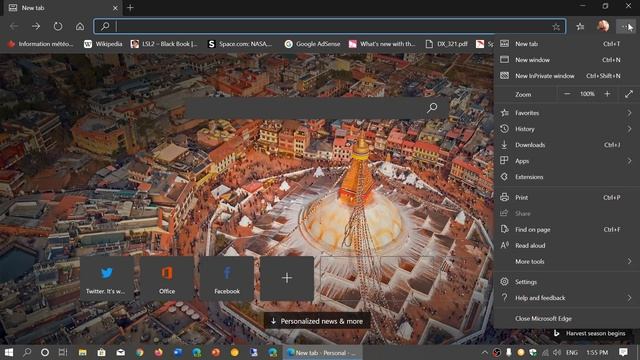This screenshot has height=360, width=640.
Task: Open Mail app from taskbar
Action: (120, 352)
